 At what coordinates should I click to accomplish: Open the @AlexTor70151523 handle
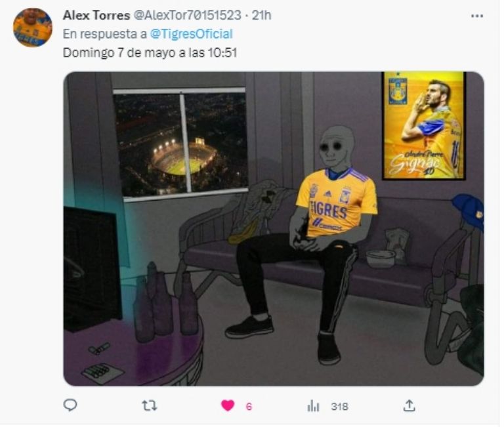point(188,15)
